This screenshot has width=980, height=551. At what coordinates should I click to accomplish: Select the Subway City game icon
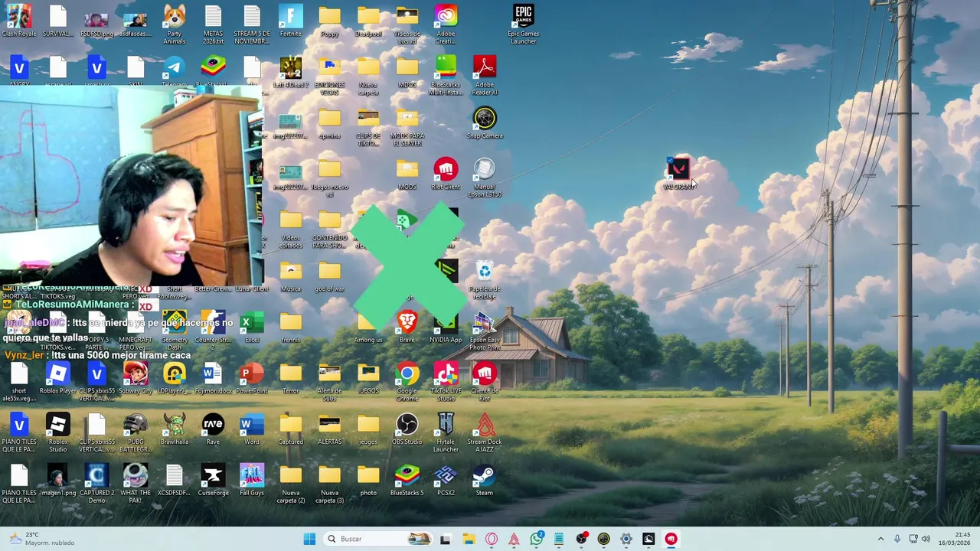coord(136,378)
